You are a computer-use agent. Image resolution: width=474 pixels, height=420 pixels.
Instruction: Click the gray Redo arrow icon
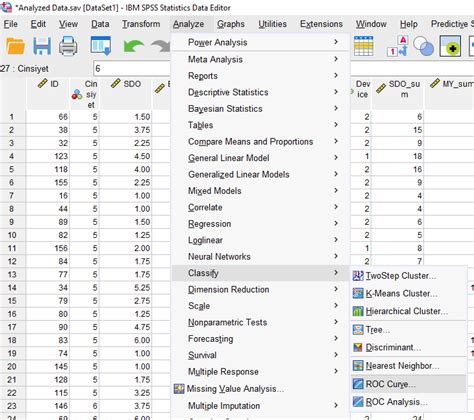click(161, 46)
